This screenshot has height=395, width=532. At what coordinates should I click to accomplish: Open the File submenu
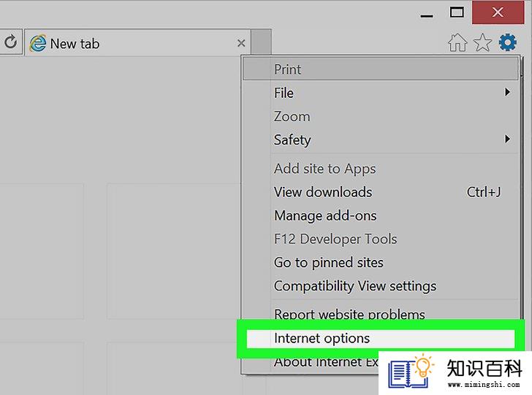(381, 93)
